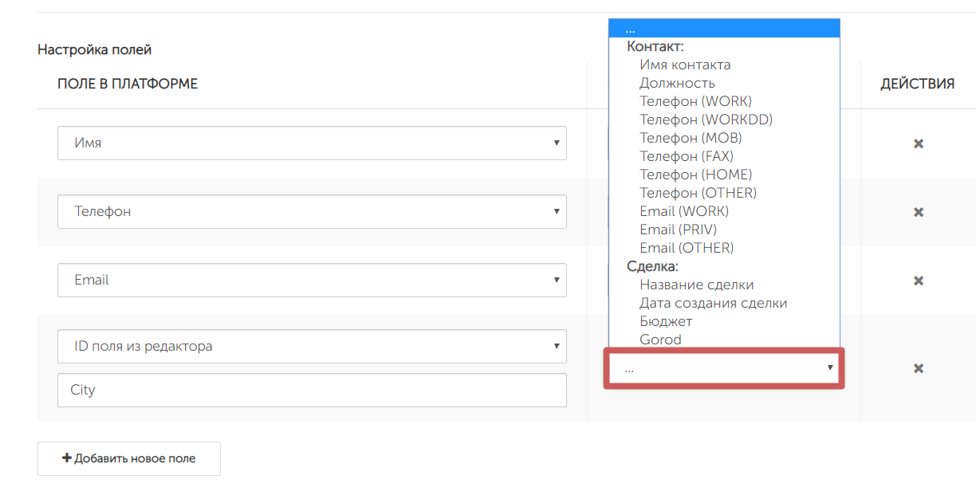
Task: Delete the Email field mapping row
Action: coord(918,281)
